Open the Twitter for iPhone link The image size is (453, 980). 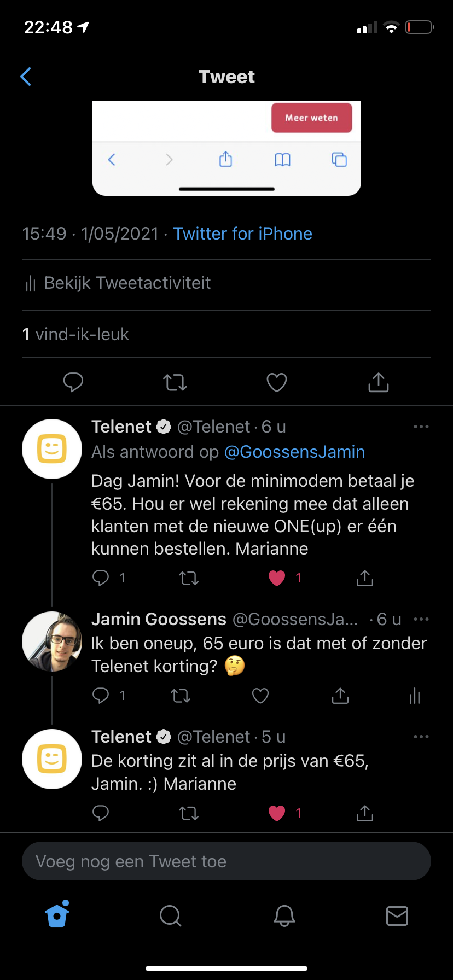tap(242, 234)
